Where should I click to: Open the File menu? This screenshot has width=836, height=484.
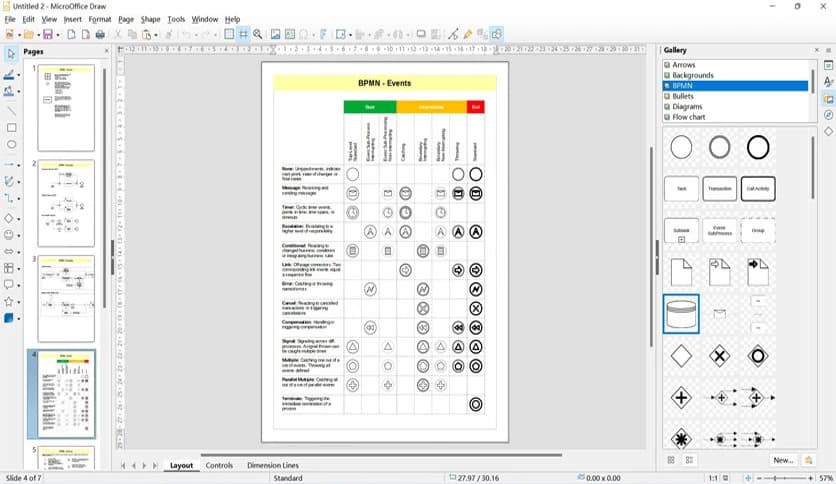10,19
